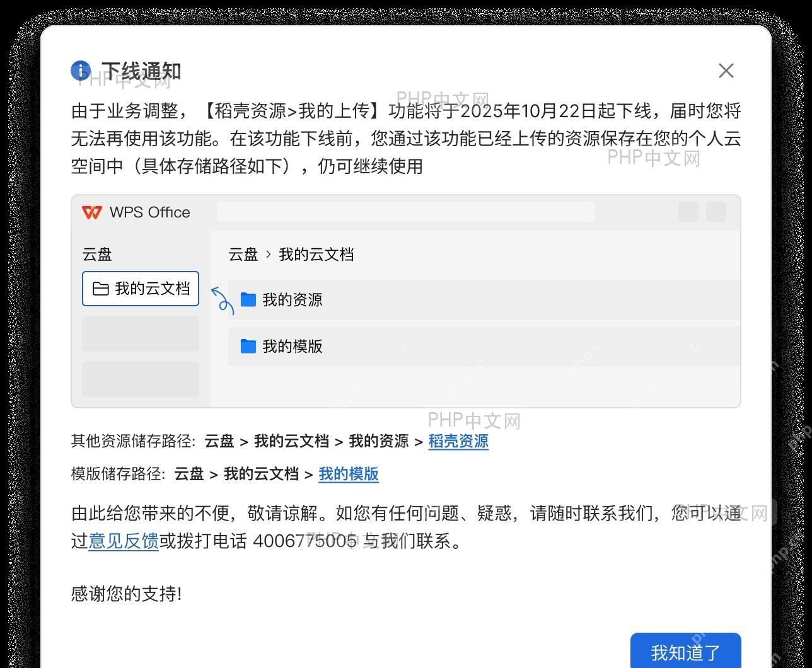Open the 意见反馈 link
The image size is (812, 668).
coord(124,541)
